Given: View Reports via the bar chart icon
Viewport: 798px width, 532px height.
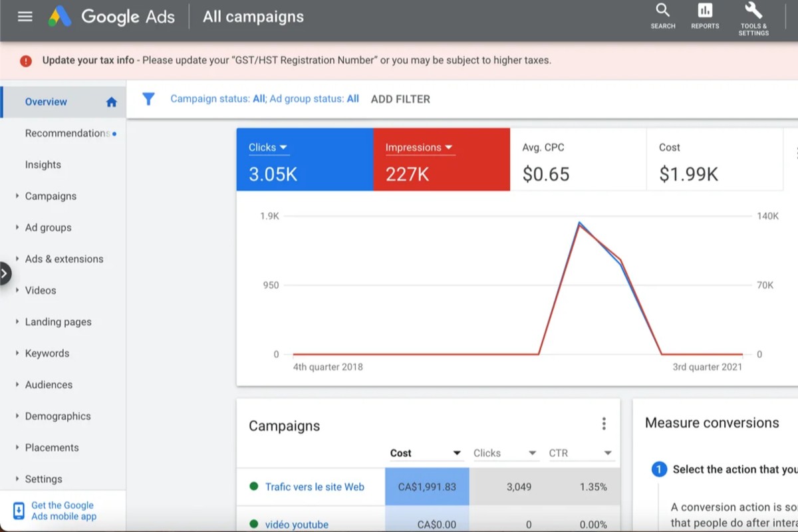Looking at the screenshot, I should tap(704, 15).
